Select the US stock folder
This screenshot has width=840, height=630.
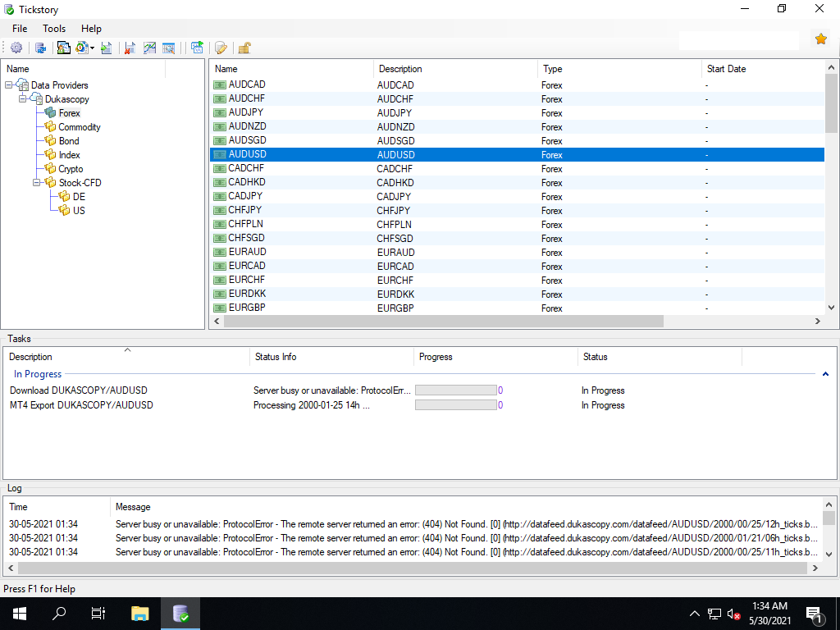pos(79,211)
